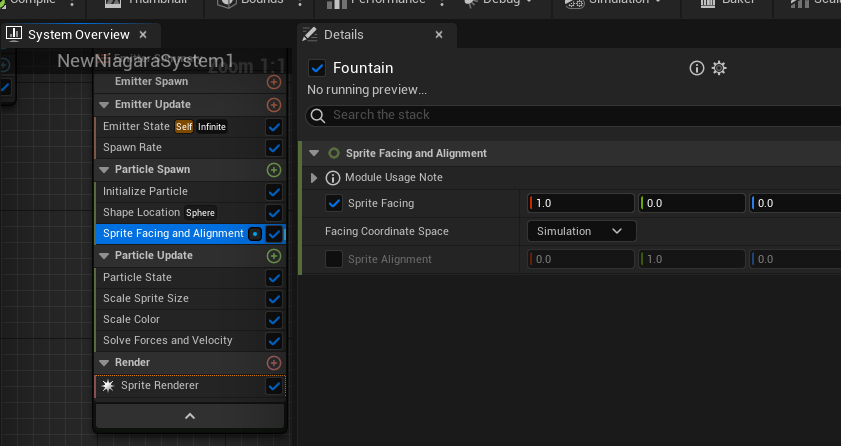Click the scratch pad dot icon on selected module
The width and height of the screenshot is (841, 446).
[255, 234]
